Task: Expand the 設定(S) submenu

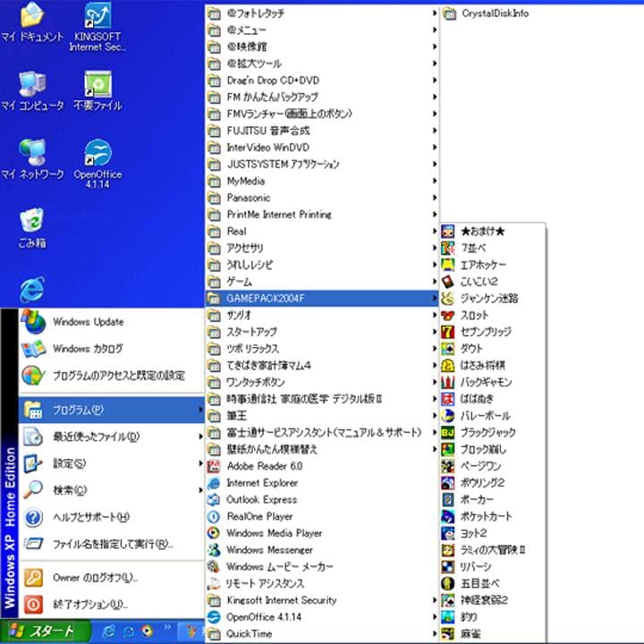Action: point(112,463)
